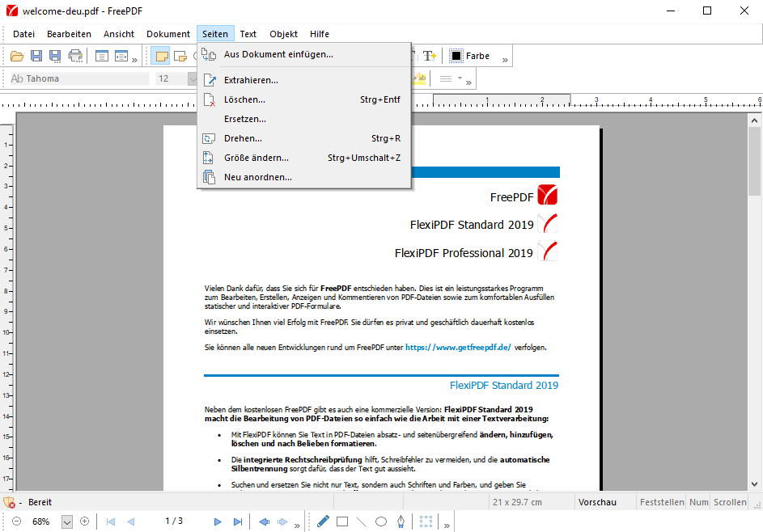Choose 'Extrahieren...' from Seiten menu
Viewport: 763px width, 532px height.
click(304, 80)
